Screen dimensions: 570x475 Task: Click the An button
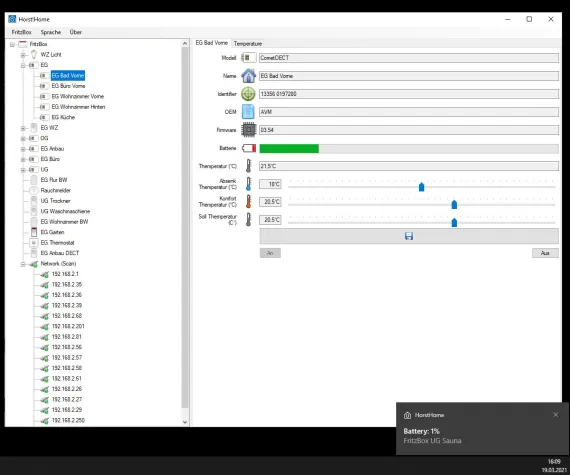pyautogui.click(x=270, y=253)
